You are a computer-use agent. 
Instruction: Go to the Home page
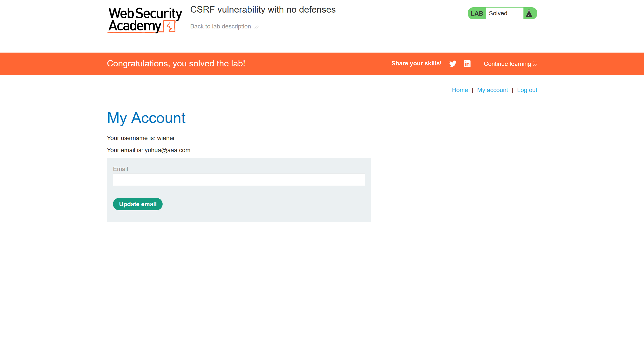point(460,90)
